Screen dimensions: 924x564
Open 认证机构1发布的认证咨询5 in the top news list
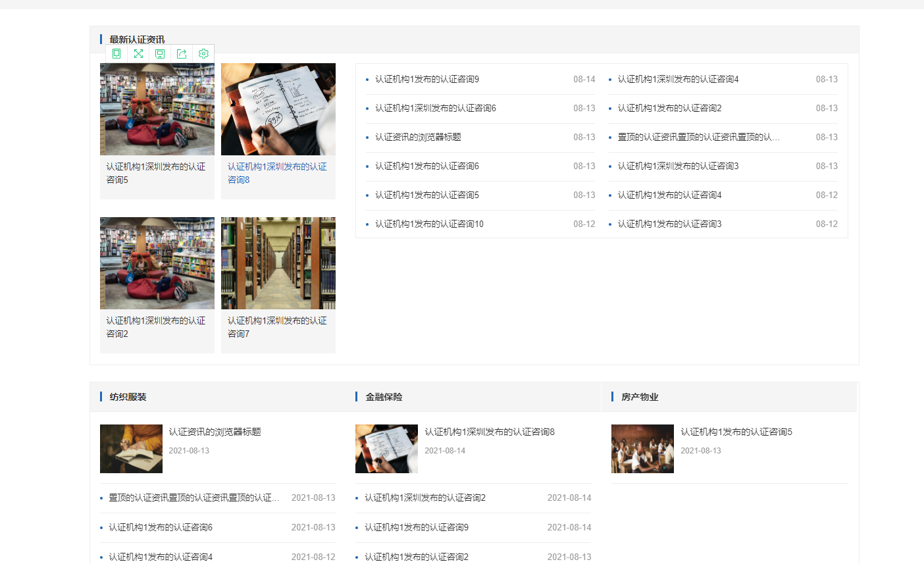click(x=427, y=195)
